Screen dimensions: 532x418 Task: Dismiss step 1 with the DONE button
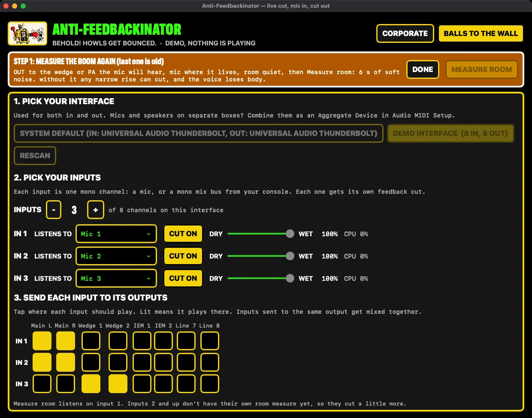coord(423,69)
